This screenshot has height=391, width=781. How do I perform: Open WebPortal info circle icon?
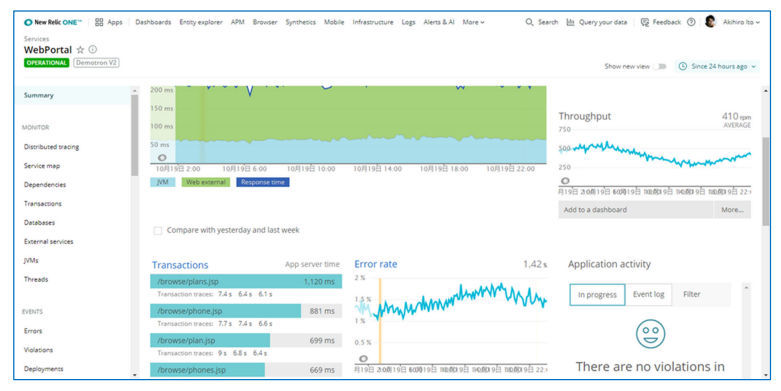tap(93, 49)
